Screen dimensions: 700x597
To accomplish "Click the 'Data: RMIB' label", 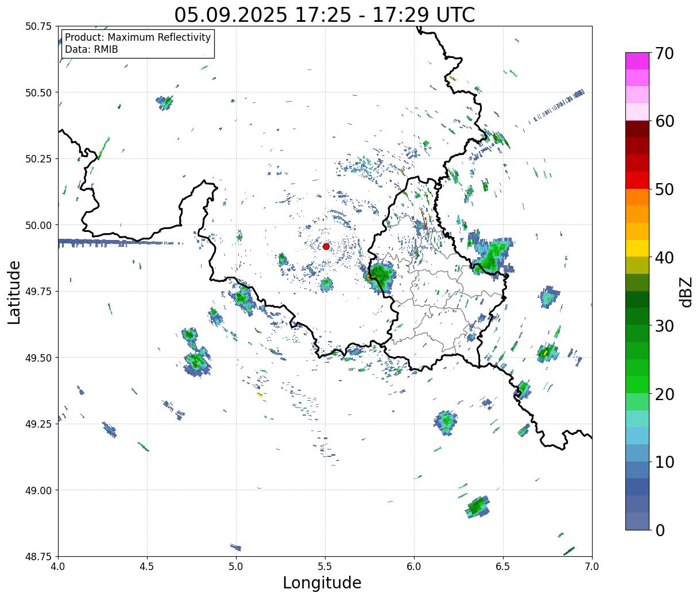I will pyautogui.click(x=91, y=49).
